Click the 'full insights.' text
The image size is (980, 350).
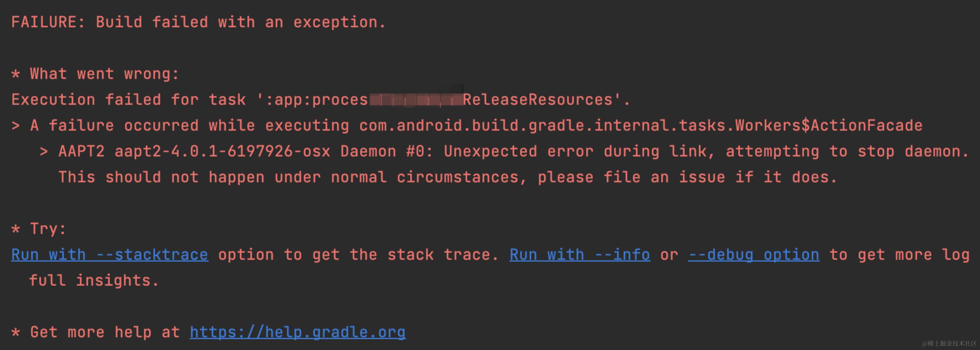tap(94, 280)
